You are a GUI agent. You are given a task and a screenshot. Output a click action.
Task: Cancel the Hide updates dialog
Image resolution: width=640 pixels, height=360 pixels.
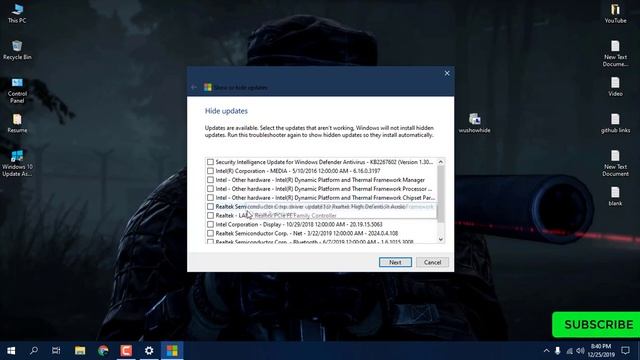[x=432, y=262]
